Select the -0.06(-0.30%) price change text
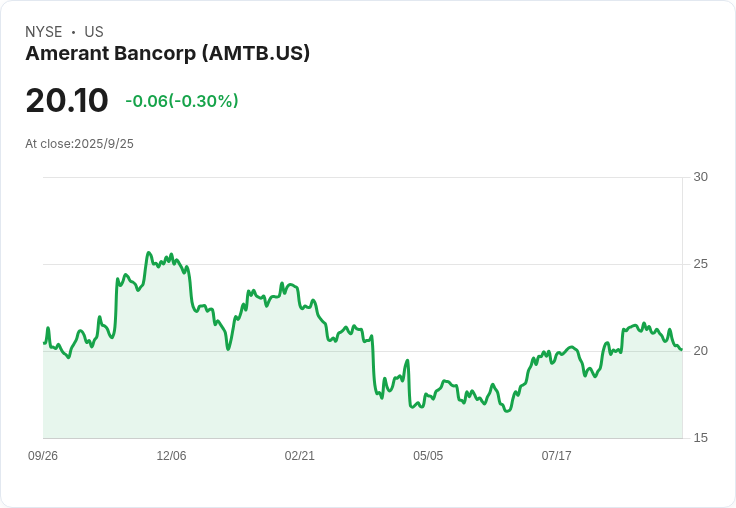 click(x=181, y=101)
